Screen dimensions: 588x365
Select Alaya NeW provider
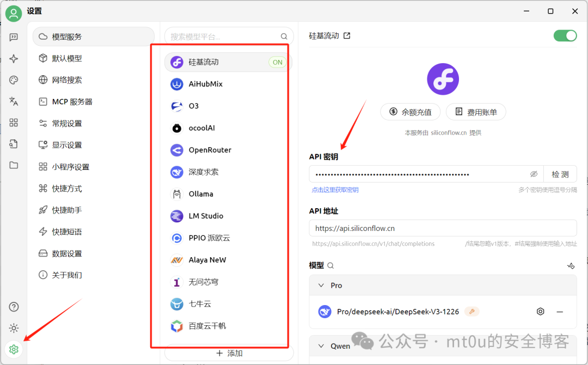coord(228,260)
